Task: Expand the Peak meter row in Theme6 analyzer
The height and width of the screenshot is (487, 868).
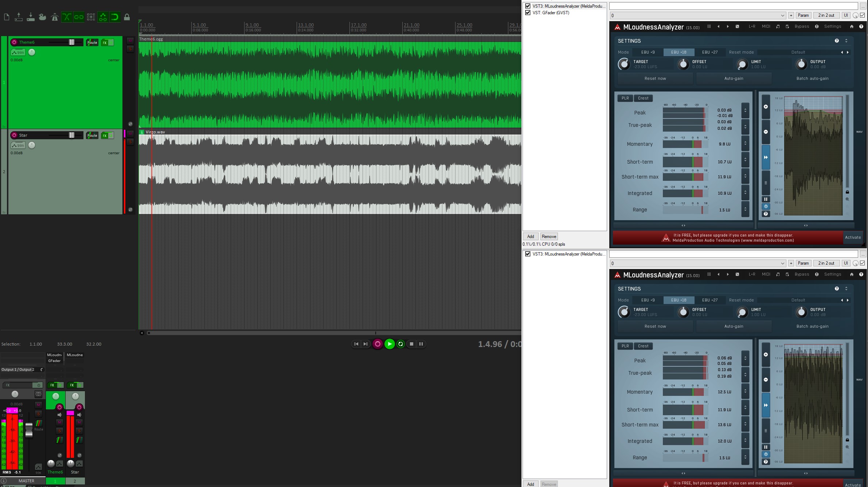Action: point(745,110)
